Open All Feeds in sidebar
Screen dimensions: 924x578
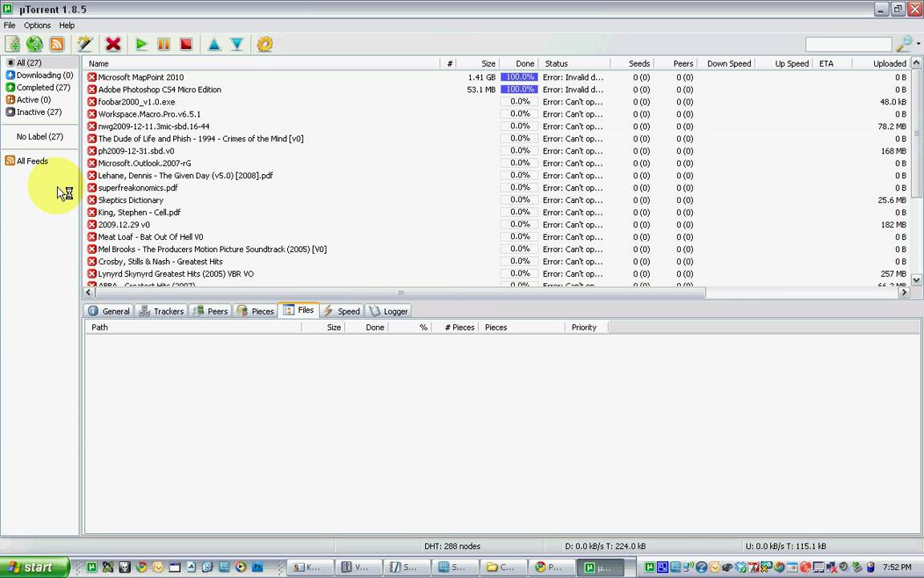pyautogui.click(x=27, y=161)
